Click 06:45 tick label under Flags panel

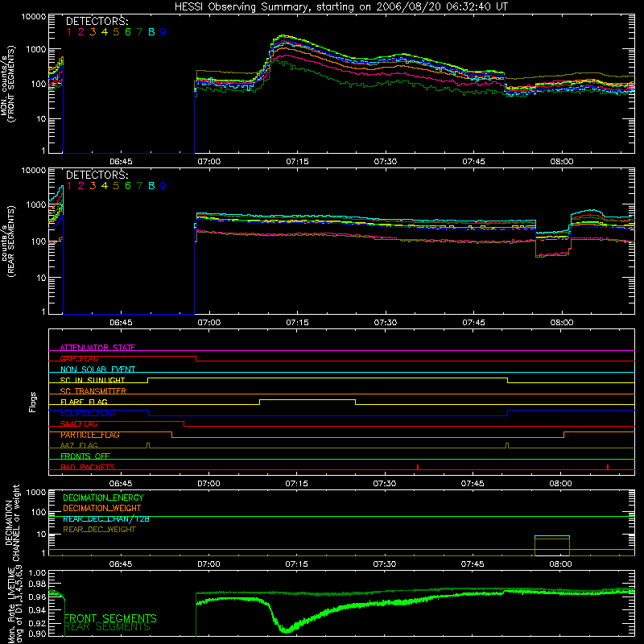(121, 484)
